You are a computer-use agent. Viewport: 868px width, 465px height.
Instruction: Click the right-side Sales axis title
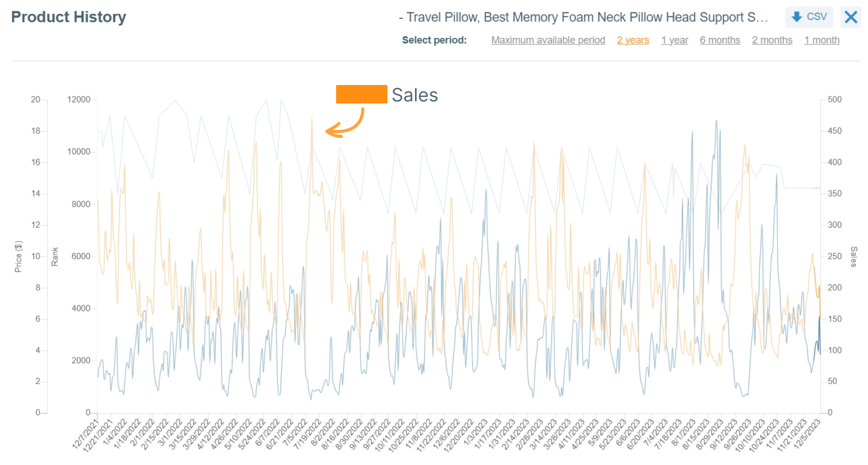pyautogui.click(x=853, y=257)
